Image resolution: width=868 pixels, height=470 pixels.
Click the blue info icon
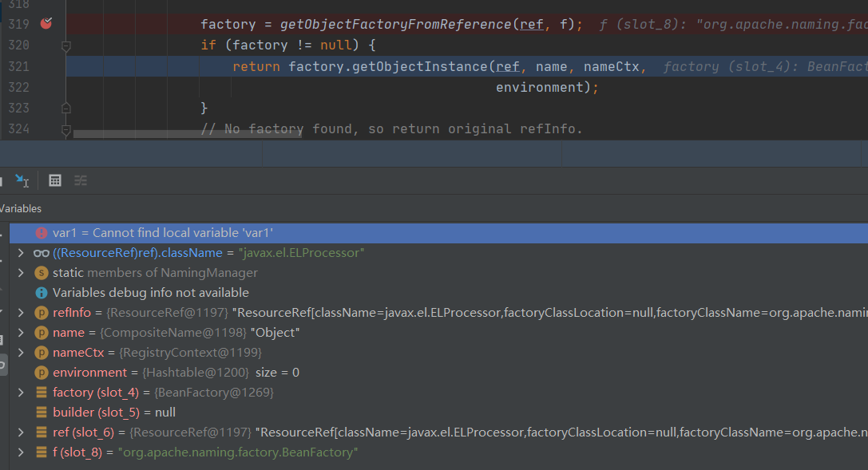tap(42, 293)
